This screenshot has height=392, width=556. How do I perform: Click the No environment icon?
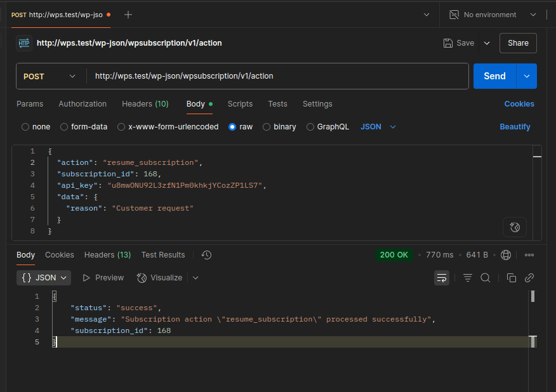click(454, 15)
